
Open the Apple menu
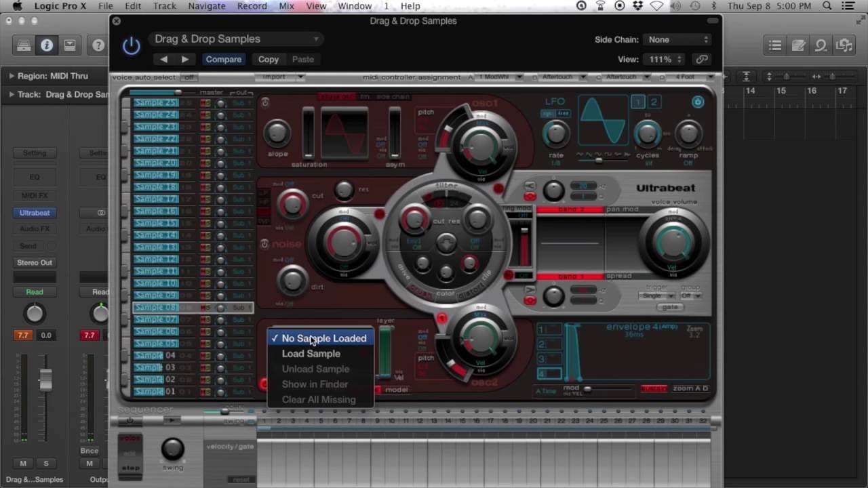17,6
